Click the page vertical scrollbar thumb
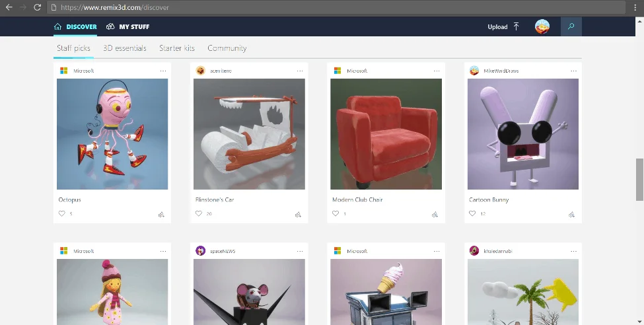Screen dimensions: 644x325 pos(639,180)
